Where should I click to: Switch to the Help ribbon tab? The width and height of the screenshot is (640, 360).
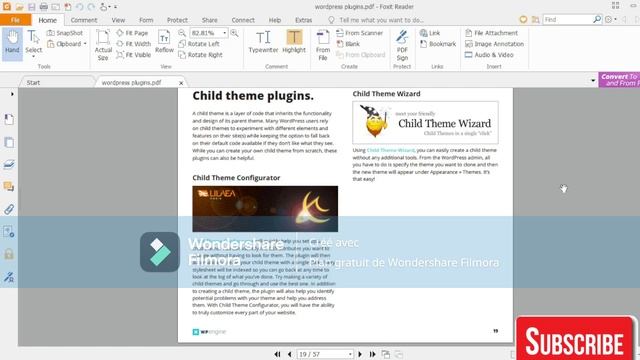(275, 20)
